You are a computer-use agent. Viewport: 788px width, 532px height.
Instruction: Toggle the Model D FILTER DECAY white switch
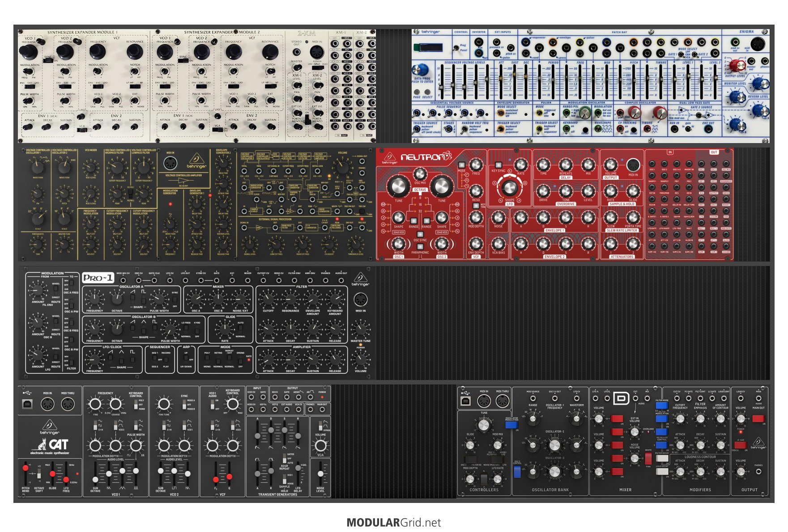[662, 458]
